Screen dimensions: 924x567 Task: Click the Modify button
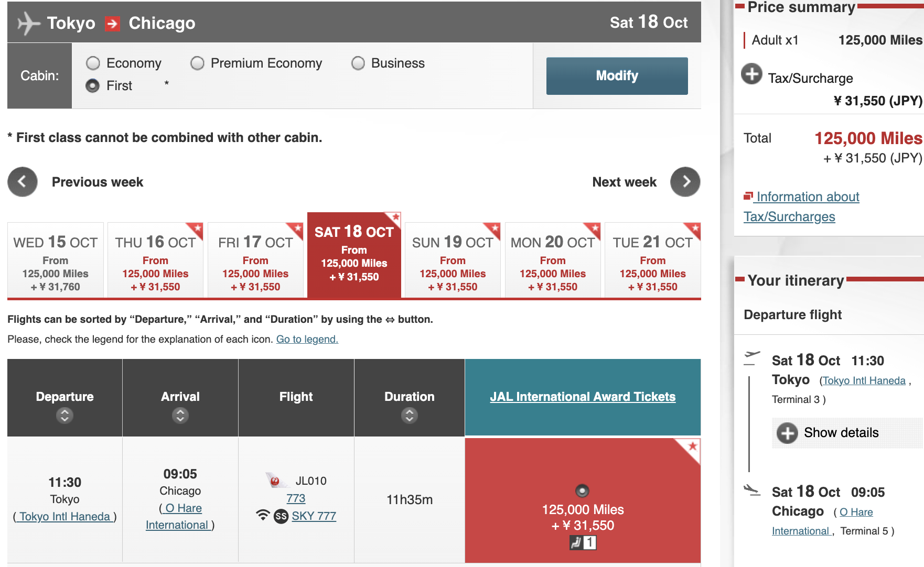(617, 76)
